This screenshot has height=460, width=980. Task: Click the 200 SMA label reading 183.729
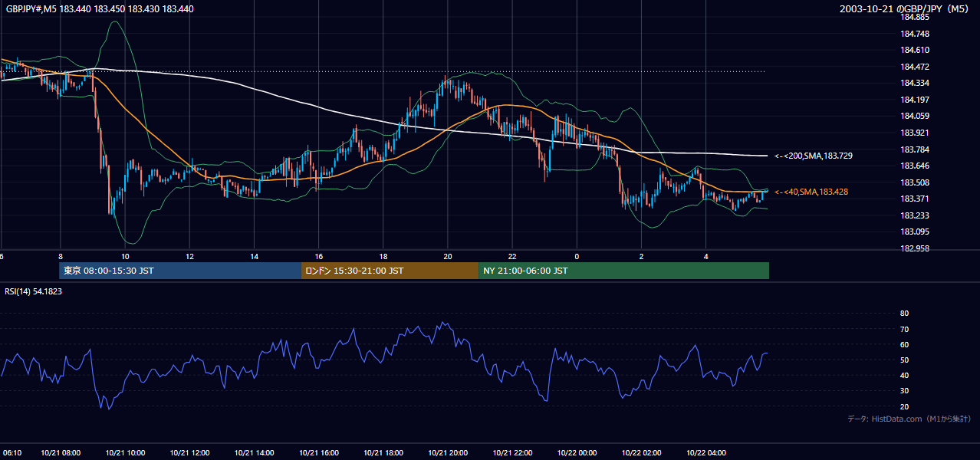click(x=814, y=156)
